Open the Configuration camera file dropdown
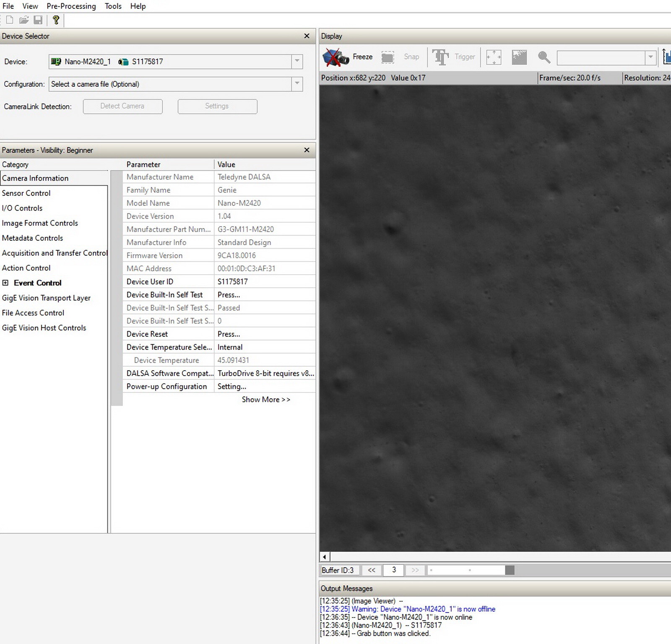Viewport: 671px width, 644px height. pos(297,84)
